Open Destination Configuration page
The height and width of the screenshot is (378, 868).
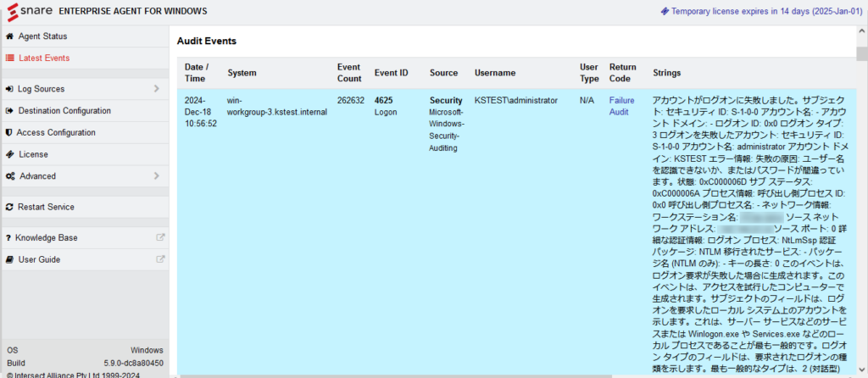pos(86,111)
